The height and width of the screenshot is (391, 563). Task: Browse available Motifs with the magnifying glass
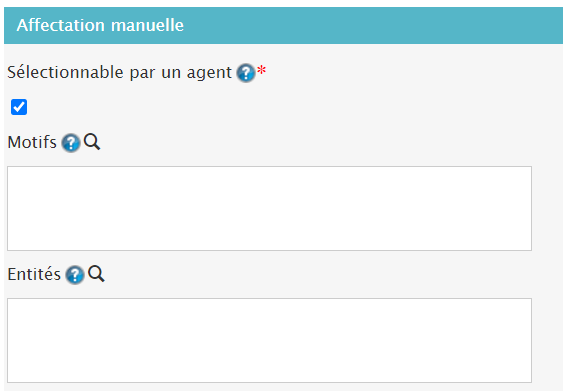pyautogui.click(x=92, y=141)
